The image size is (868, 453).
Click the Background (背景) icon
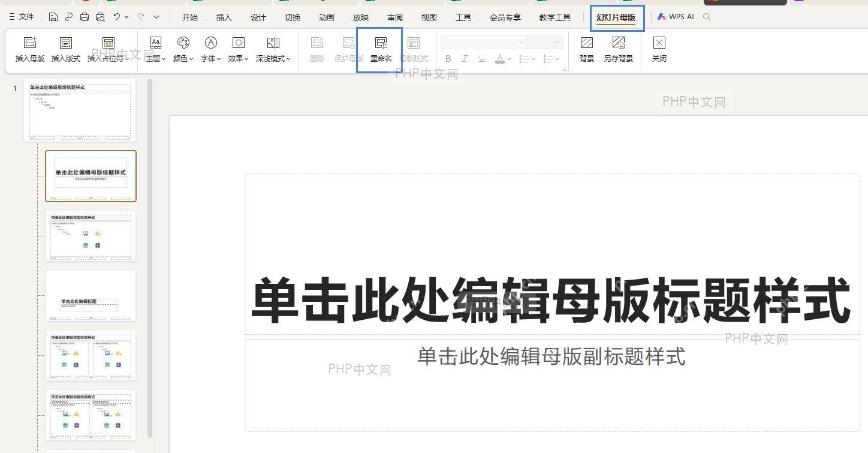tap(587, 43)
